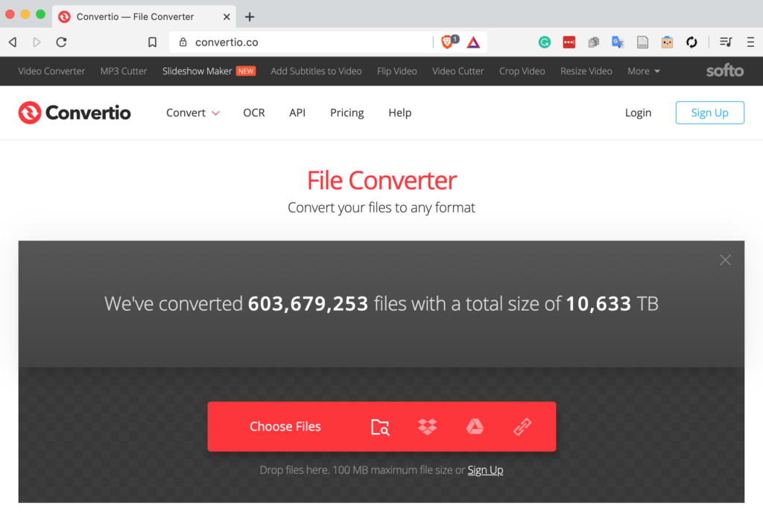Open Resize Video link
Image resolution: width=763 pixels, height=532 pixels.
pos(586,71)
